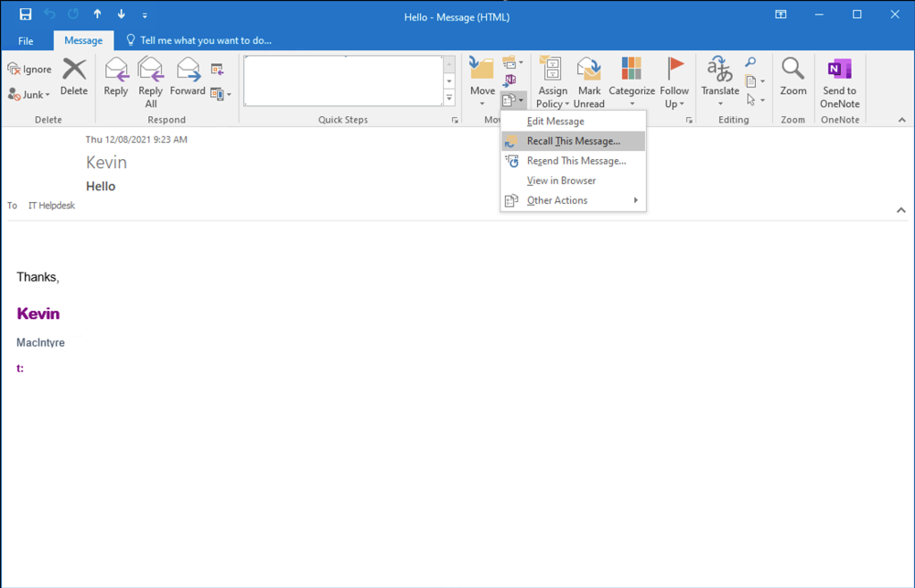Open the Junk dropdown
The width and height of the screenshot is (915, 588).
(x=29, y=95)
